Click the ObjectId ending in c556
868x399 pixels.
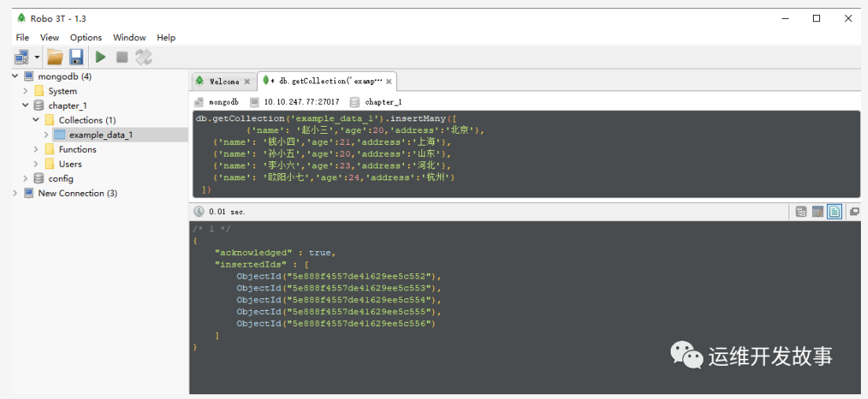[337, 323]
